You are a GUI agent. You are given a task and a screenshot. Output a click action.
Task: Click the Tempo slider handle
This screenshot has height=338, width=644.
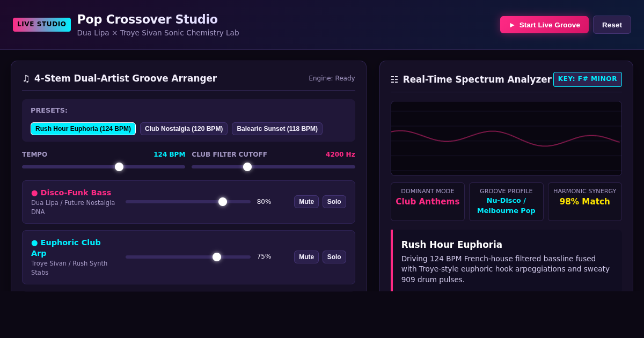tap(119, 167)
